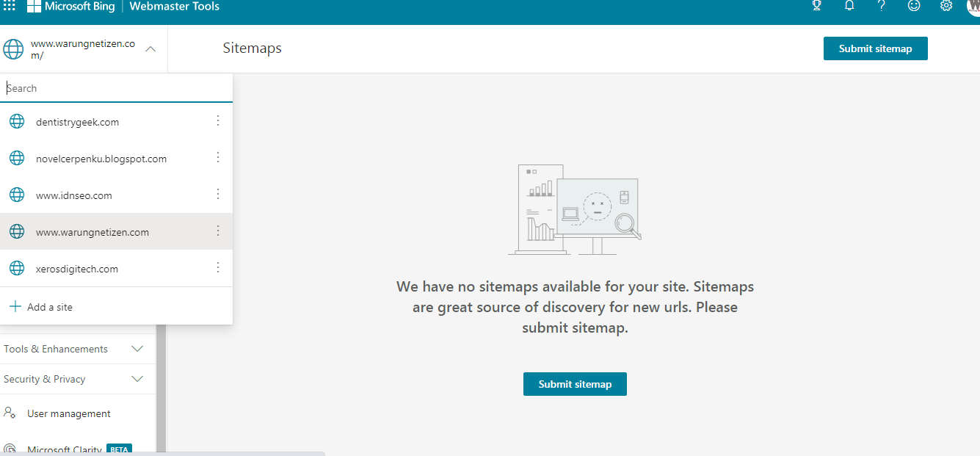Open more options for www.warungnetizen.com

click(218, 231)
